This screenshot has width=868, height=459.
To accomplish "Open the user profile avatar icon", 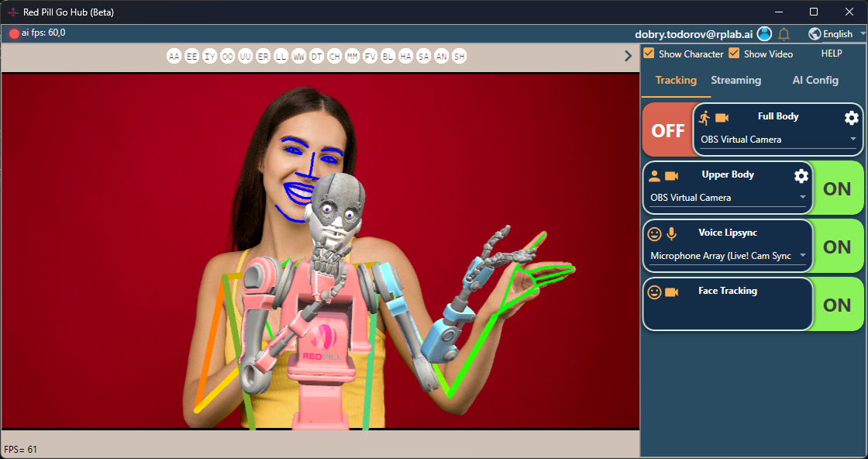I will pyautogui.click(x=764, y=34).
